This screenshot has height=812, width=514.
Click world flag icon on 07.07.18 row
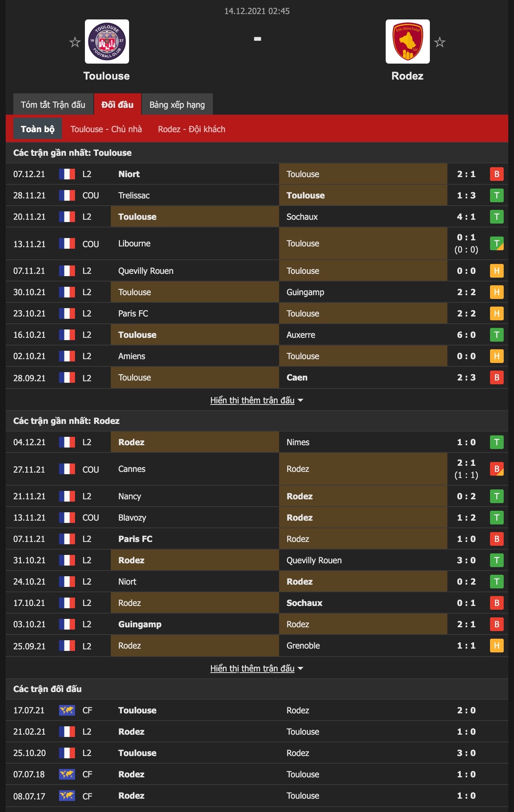coord(67,774)
